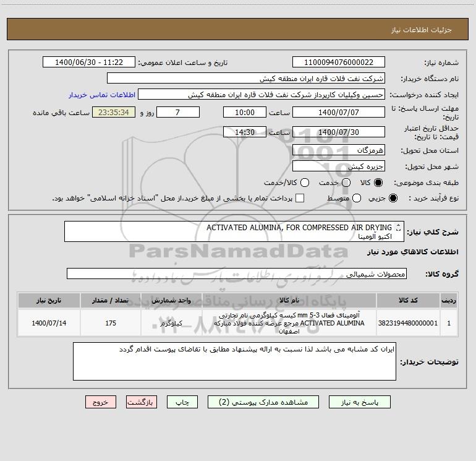The height and width of the screenshot is (461, 476).
Task: Click the ACTIVATED ALUMINA description text box
Action: coord(234,231)
